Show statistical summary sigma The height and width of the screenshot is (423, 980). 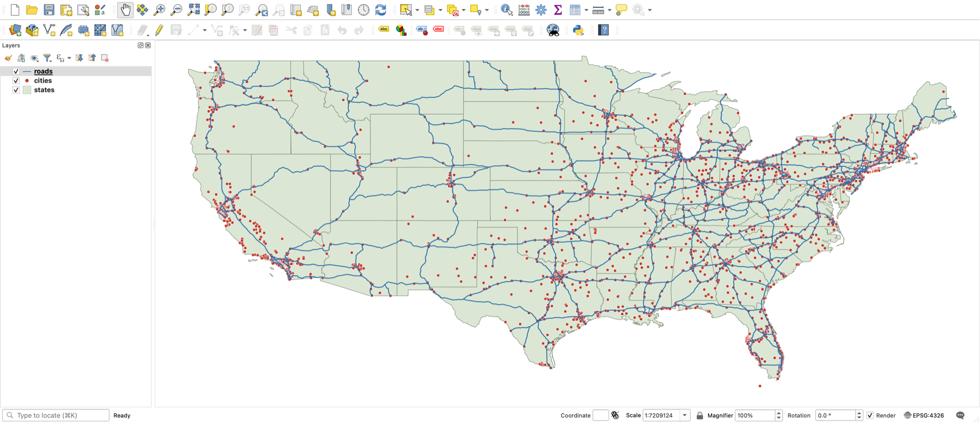point(558,10)
